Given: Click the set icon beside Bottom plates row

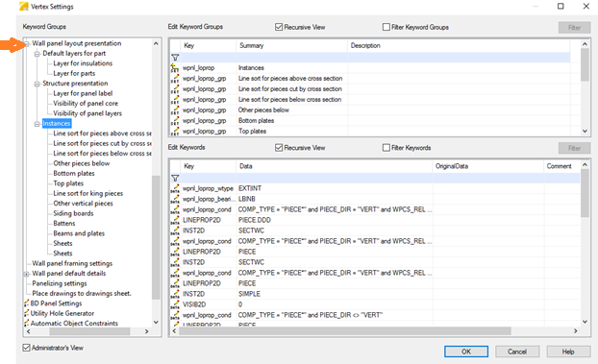Looking at the screenshot, I should coord(175,120).
